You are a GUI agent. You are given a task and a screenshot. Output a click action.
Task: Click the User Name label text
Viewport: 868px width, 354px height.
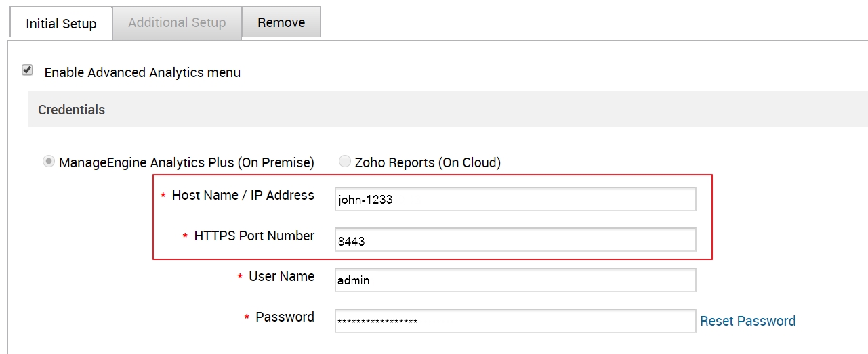point(281,276)
